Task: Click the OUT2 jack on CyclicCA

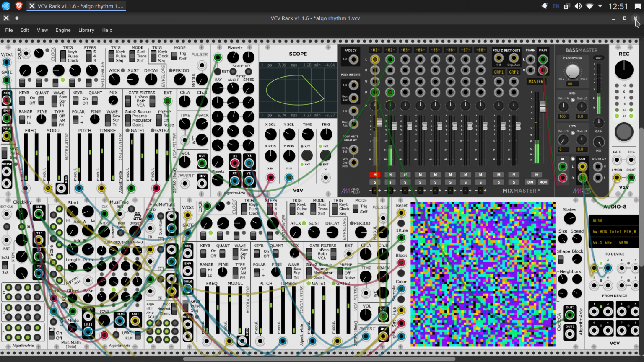Action: click(x=570, y=334)
